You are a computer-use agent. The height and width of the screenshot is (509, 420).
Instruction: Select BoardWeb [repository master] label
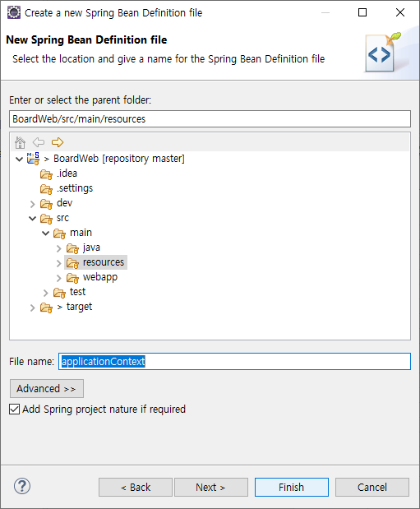click(119, 159)
